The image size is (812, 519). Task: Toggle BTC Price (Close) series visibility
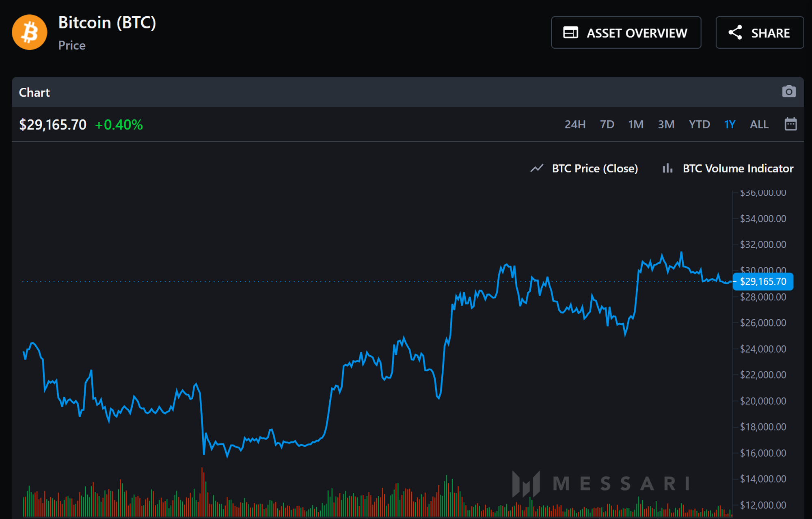pos(594,169)
